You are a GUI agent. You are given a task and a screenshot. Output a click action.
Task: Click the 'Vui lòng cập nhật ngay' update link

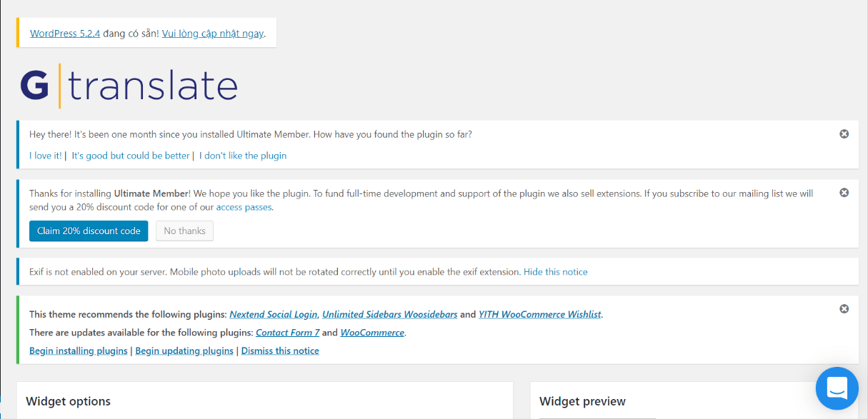pyautogui.click(x=213, y=34)
